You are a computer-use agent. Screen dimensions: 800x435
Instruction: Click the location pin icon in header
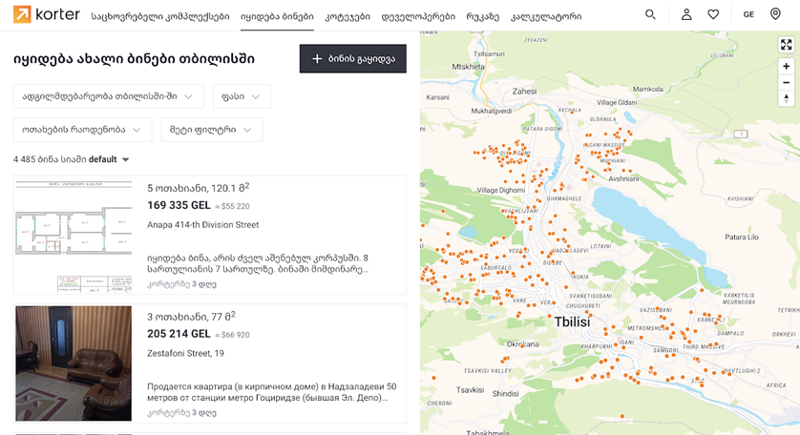[x=776, y=15]
